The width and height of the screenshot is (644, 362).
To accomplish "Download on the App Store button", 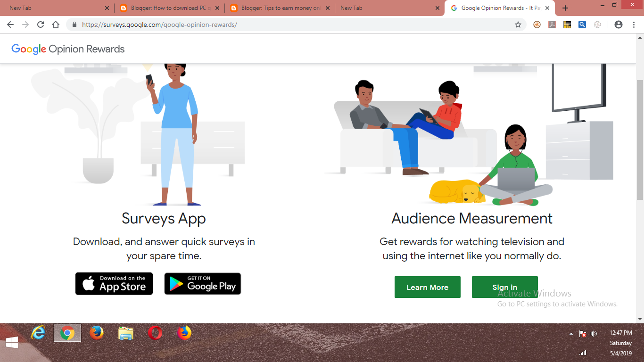I will coord(114,284).
